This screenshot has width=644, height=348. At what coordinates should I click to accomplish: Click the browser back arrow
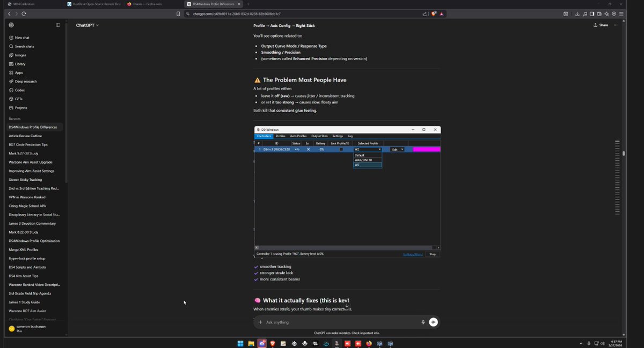click(9, 13)
